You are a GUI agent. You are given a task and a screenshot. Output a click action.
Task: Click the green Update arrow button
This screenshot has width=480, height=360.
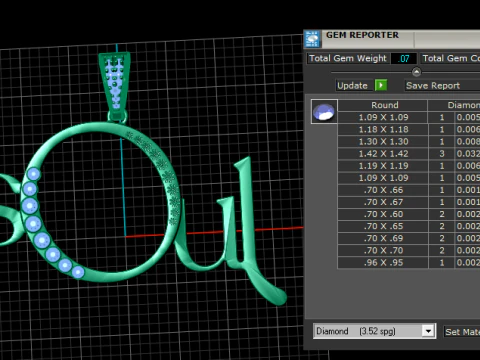pyautogui.click(x=381, y=85)
